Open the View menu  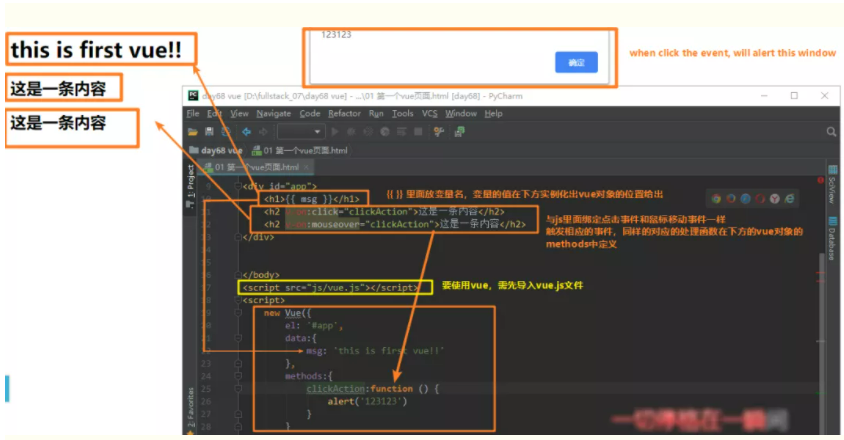[x=239, y=114]
